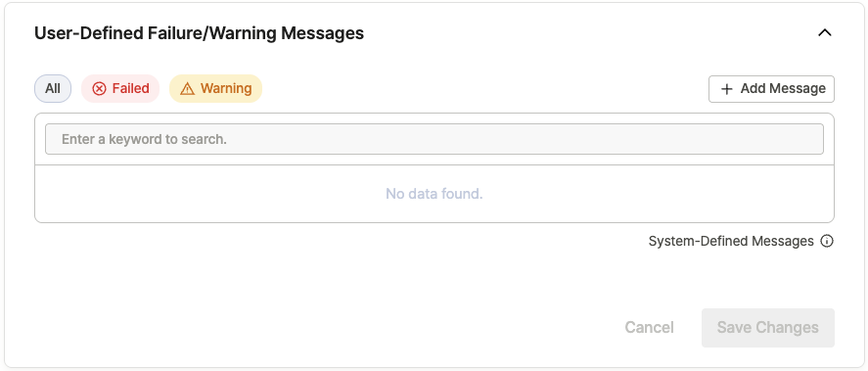The image size is (868, 371).
Task: Click the Add Message label text
Action: click(x=783, y=89)
